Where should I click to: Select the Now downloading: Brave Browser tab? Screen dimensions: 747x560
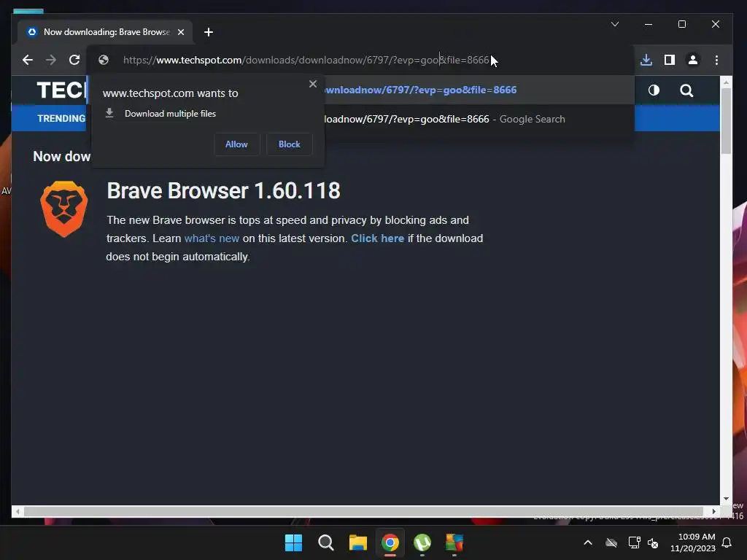pyautogui.click(x=105, y=32)
